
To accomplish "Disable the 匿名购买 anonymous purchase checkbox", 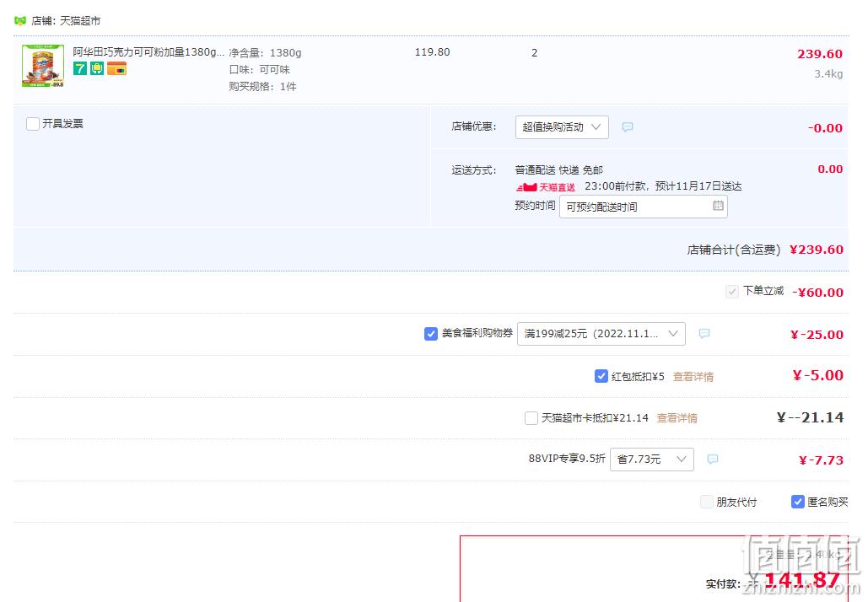I will [x=798, y=502].
